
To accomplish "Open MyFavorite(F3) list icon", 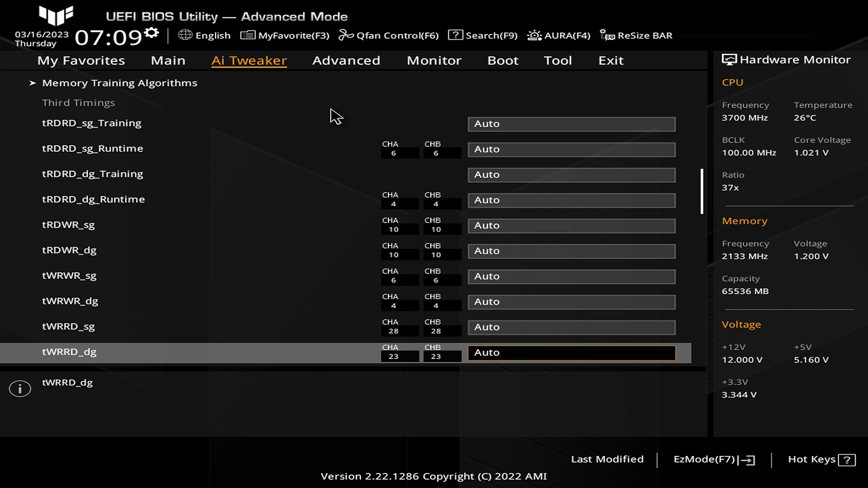I will (248, 35).
